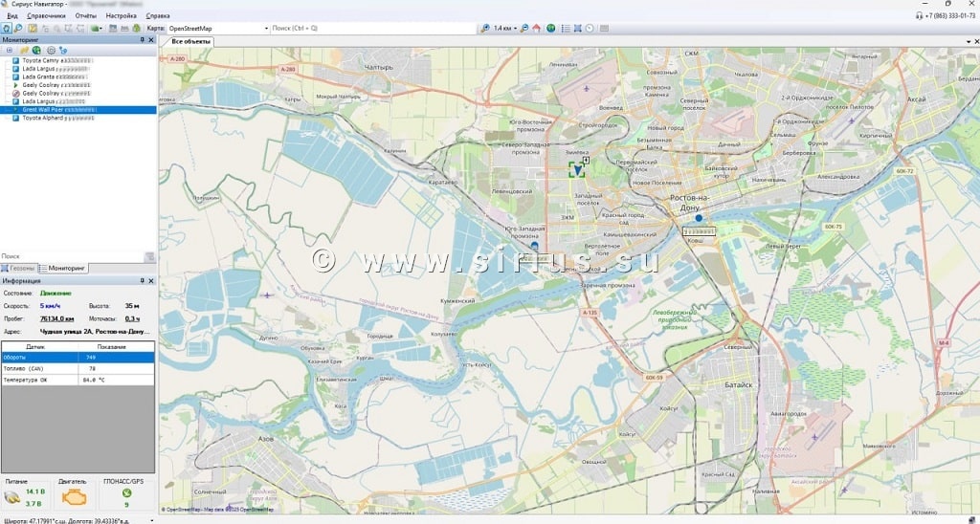Image resolution: width=980 pixels, height=524 pixels.
Task: Click the zoom in magnifier on map toolbar
Action: [x=485, y=29]
